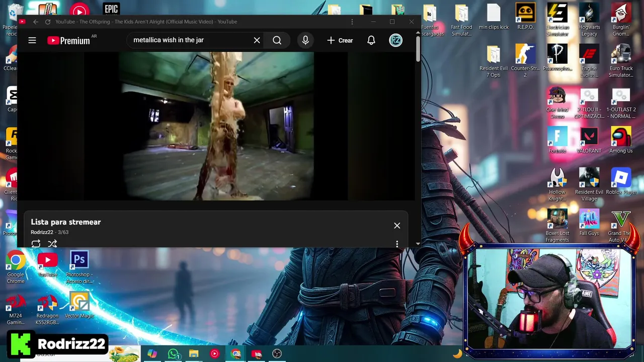Click the magnifier search button
Image resolution: width=644 pixels, height=362 pixels.
pyautogui.click(x=277, y=40)
